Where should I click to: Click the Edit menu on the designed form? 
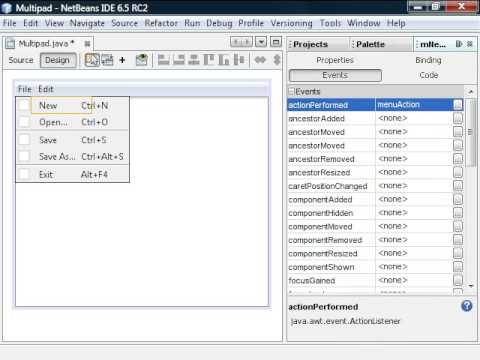coord(46,89)
